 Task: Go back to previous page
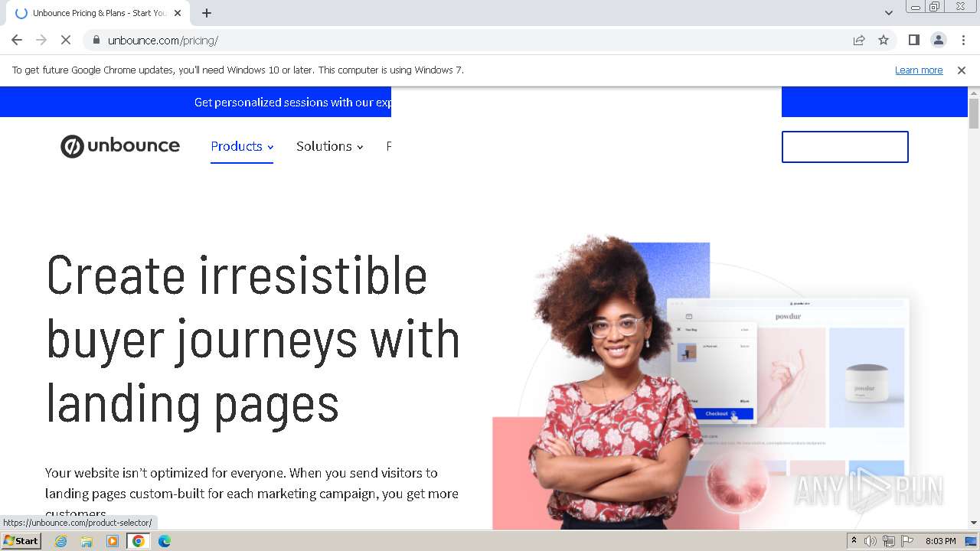[17, 40]
